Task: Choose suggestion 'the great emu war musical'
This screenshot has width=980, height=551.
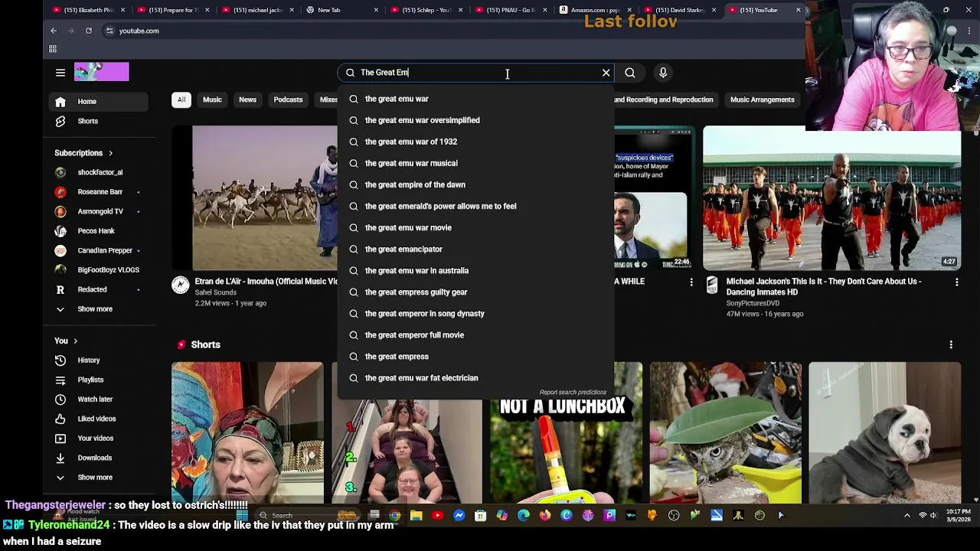Action: 475,163
